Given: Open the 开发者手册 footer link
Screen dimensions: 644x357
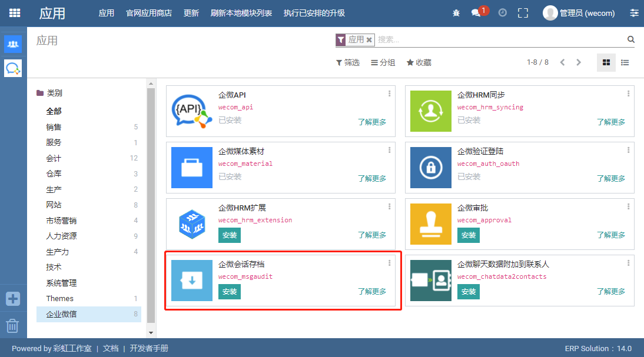Looking at the screenshot, I should click(149, 348).
